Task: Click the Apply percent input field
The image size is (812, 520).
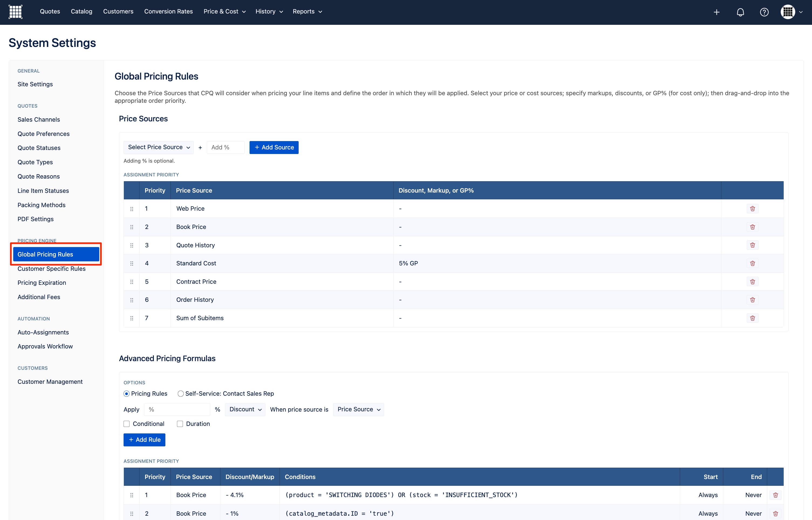Action: (177, 409)
